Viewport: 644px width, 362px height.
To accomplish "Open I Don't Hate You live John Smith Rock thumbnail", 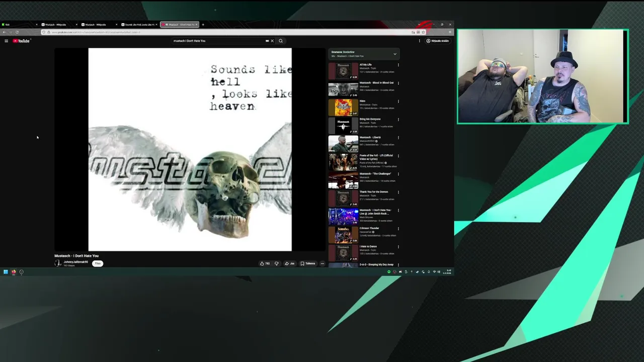I will tap(343, 217).
